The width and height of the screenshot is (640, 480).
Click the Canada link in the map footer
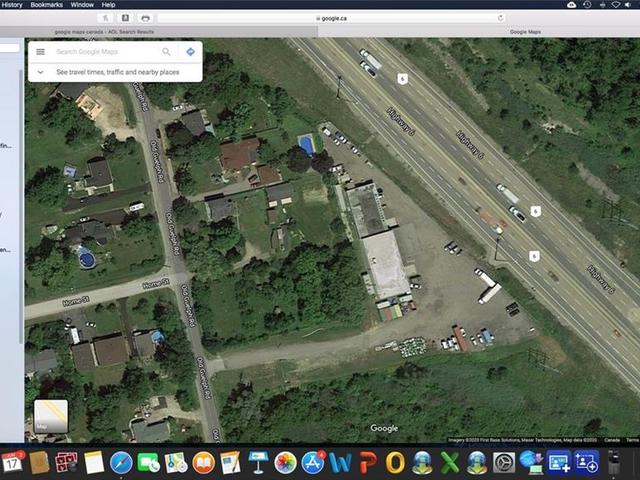point(611,440)
